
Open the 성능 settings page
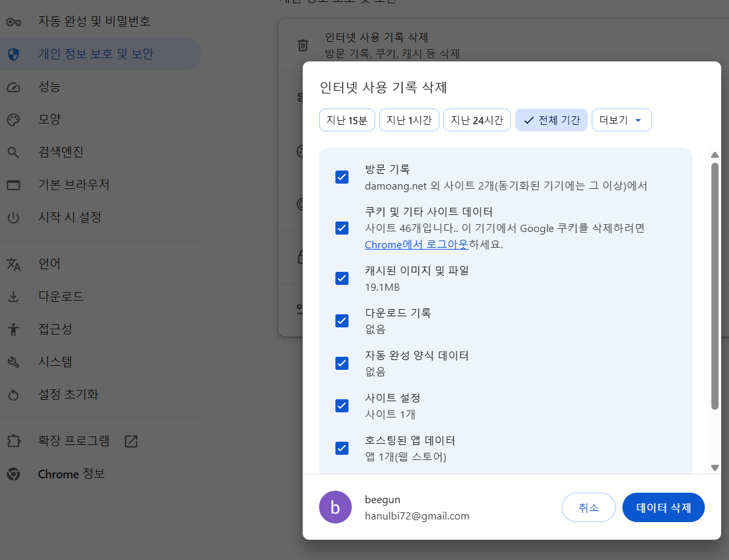(101, 87)
